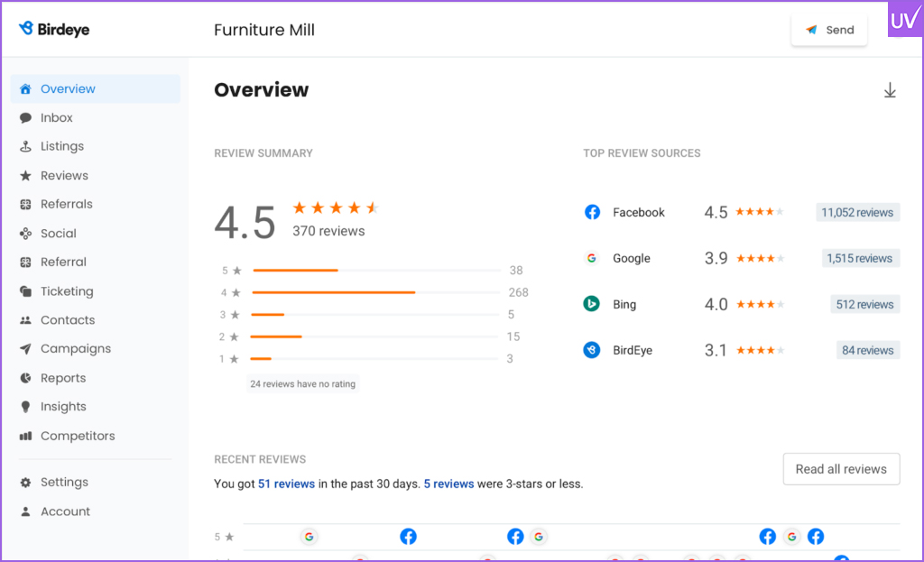The height and width of the screenshot is (562, 924).
Task: Click the 3-star rating bar with 5 reviews
Action: tap(375, 315)
